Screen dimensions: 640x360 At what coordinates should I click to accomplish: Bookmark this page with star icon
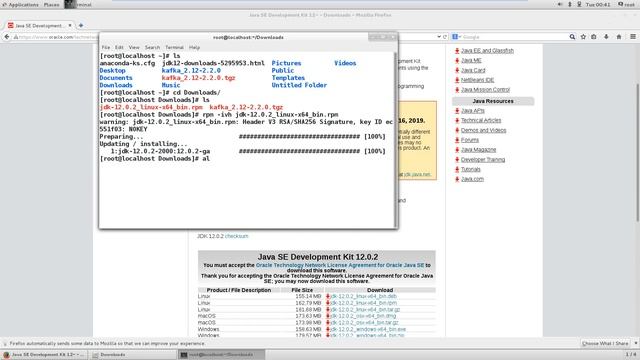tap(583, 37)
